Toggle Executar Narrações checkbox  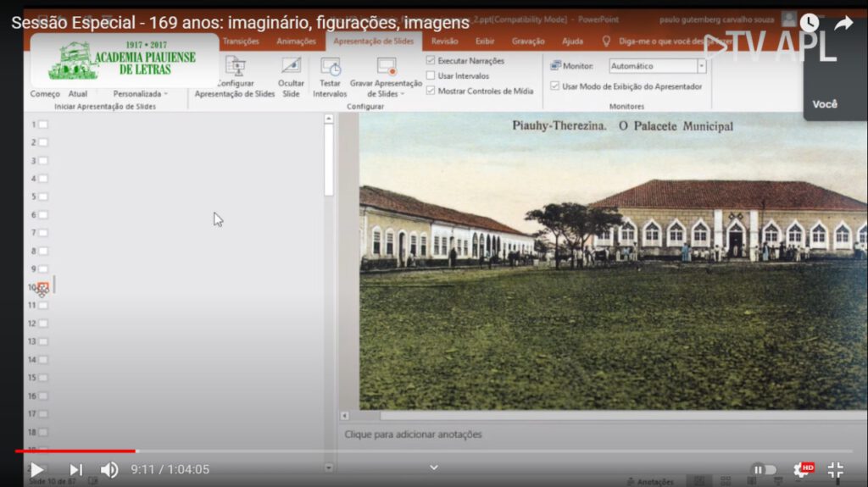coord(431,60)
